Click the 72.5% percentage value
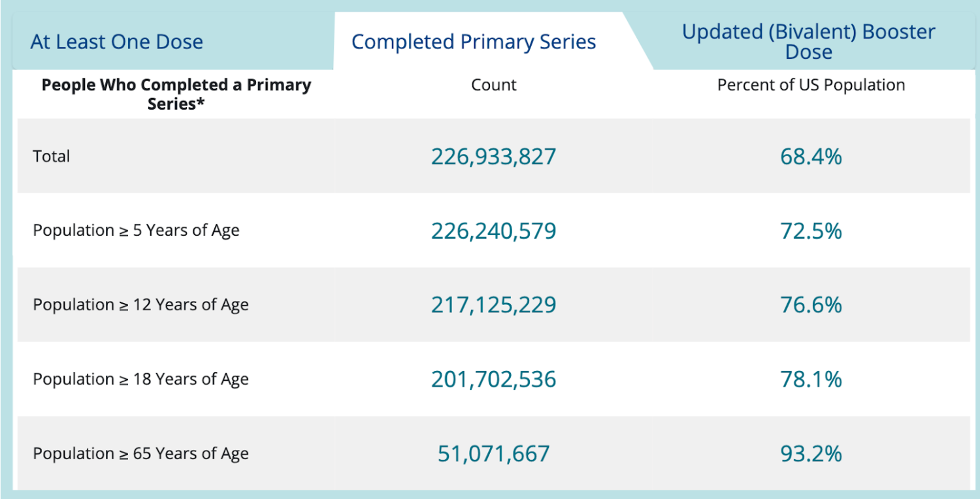This screenshot has width=980, height=499. pos(811,231)
